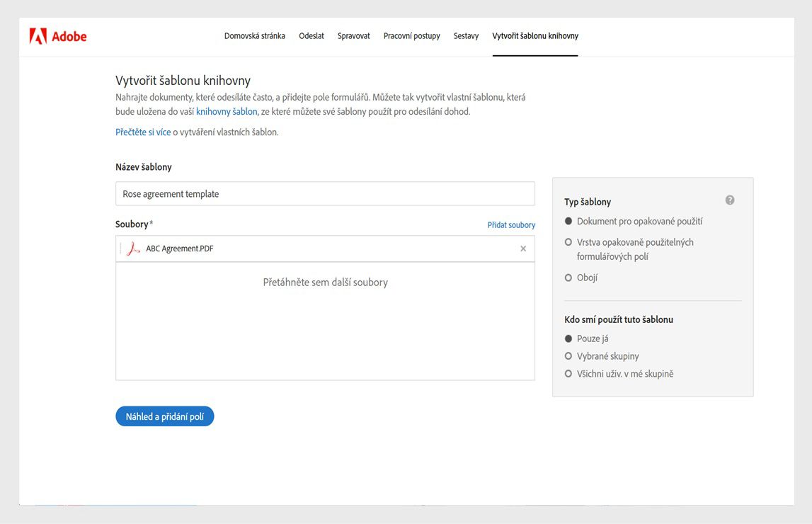This screenshot has width=812, height=524.
Task: Open Pracovní postupy in navigation
Action: click(x=412, y=36)
